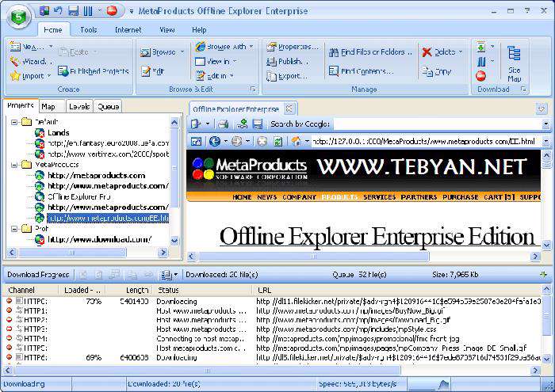This screenshot has width=555, height=392.
Task: Click the Offline Explorer Enterprise Edition heading link
Action: [377, 236]
